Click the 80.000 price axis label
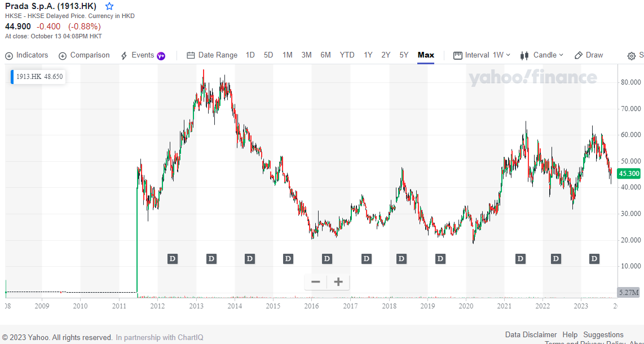Viewport: 644px width, 344px height. (630, 82)
